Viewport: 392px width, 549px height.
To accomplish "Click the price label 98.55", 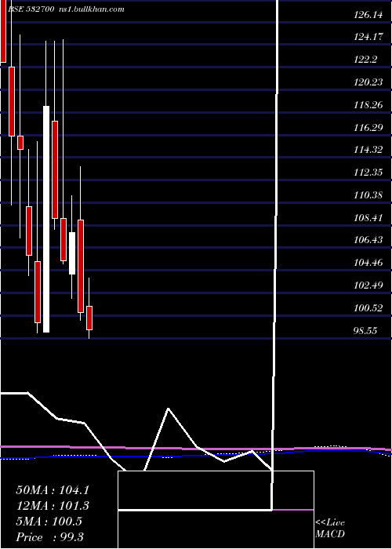I will [x=365, y=330].
